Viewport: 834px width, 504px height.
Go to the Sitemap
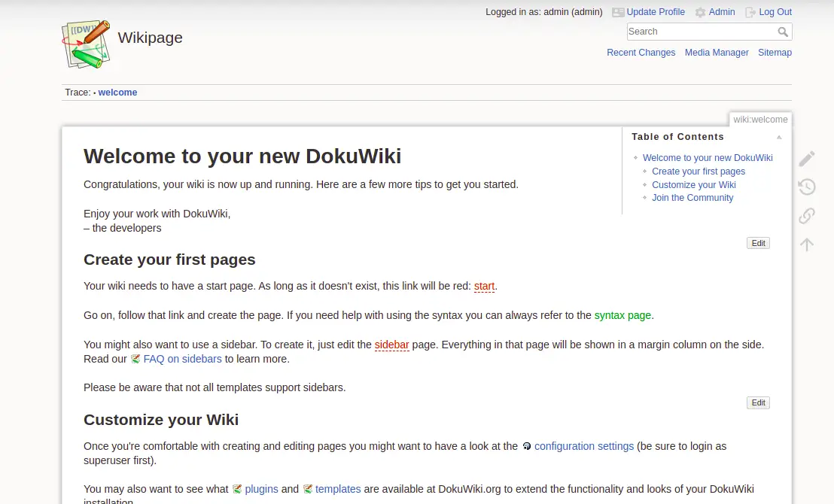[775, 53]
